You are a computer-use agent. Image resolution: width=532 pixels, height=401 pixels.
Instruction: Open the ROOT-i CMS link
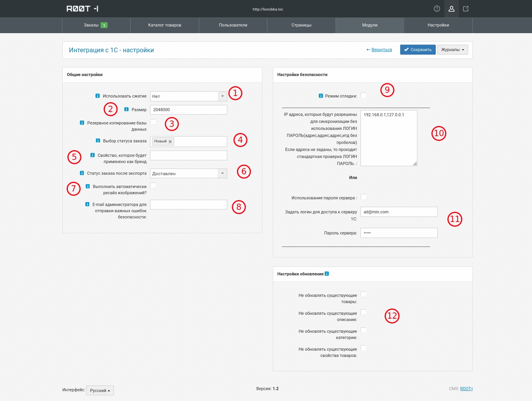coord(466,389)
